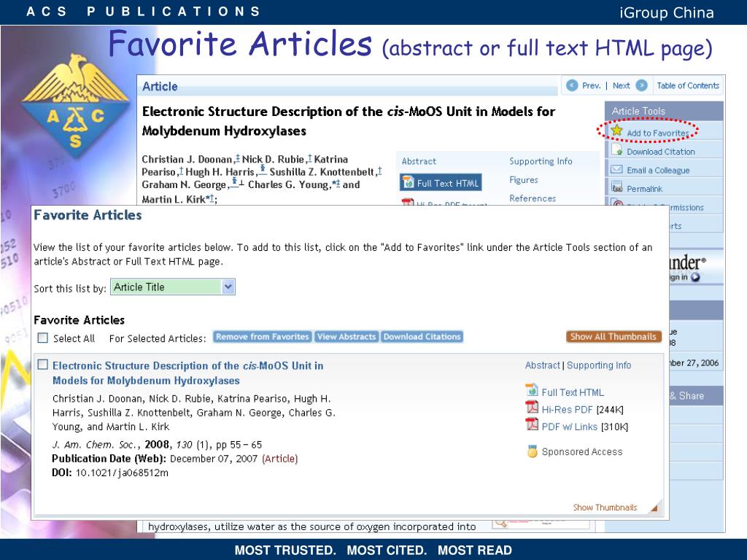Click the Sponsored Access label
Image resolution: width=747 pixels, height=560 pixels.
(x=581, y=452)
